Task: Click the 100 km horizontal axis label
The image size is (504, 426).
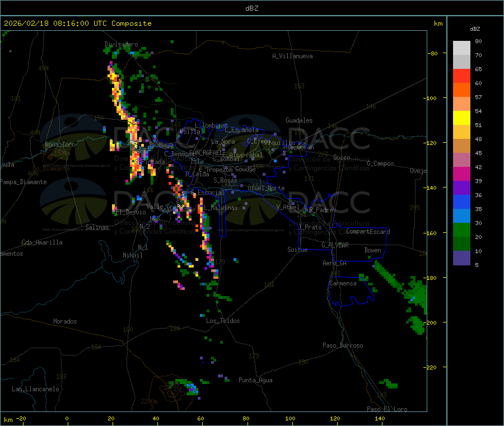Action: pos(290,418)
